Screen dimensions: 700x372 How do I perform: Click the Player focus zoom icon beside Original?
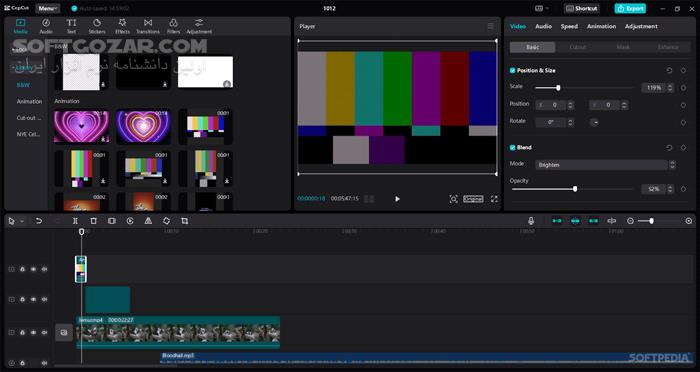click(x=453, y=199)
